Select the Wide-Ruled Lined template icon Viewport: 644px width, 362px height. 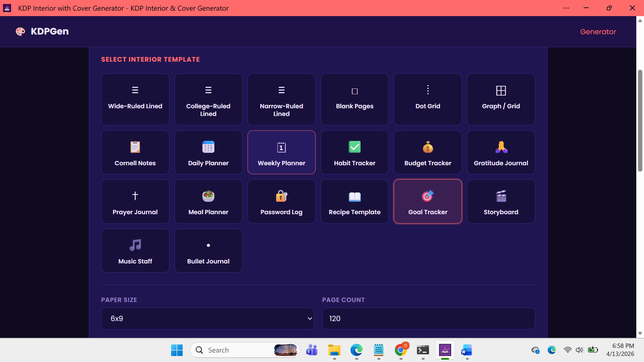(135, 90)
